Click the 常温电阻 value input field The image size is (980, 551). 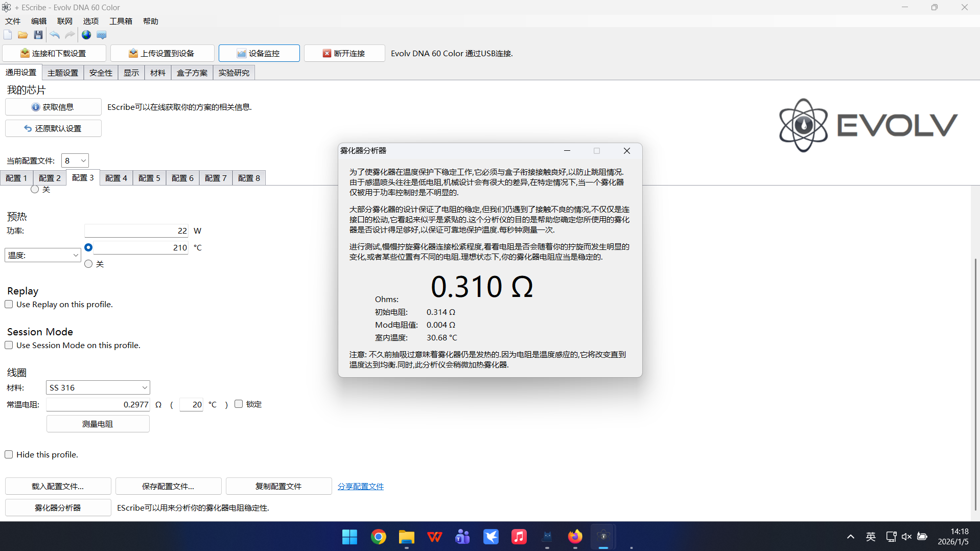pyautogui.click(x=98, y=404)
